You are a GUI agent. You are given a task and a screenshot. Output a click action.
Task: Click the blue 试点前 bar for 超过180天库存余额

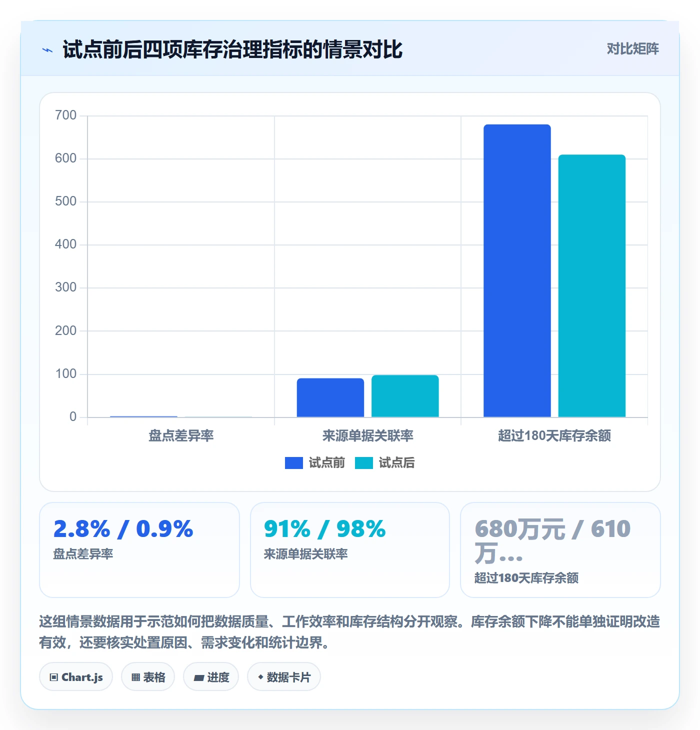(x=517, y=270)
